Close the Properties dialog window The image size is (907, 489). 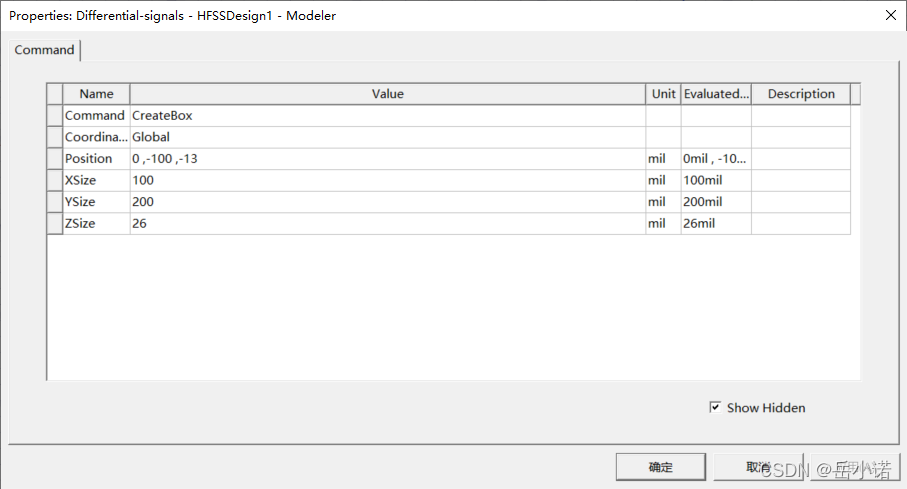pyautogui.click(x=891, y=15)
